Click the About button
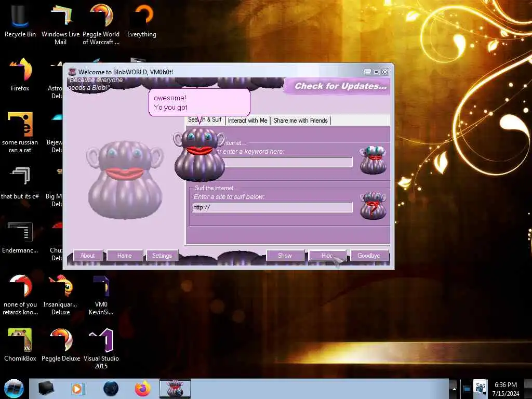The width and height of the screenshot is (532, 399). click(x=87, y=256)
